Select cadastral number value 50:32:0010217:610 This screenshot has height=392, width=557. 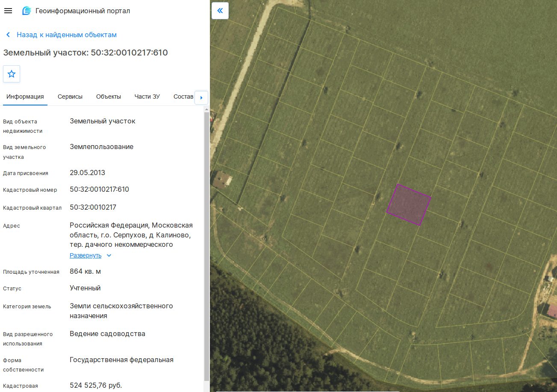coord(99,189)
